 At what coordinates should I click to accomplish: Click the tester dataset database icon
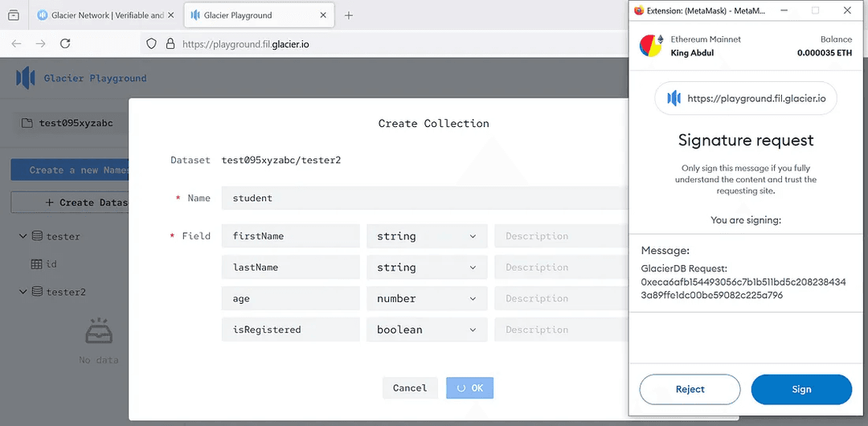pos(37,236)
